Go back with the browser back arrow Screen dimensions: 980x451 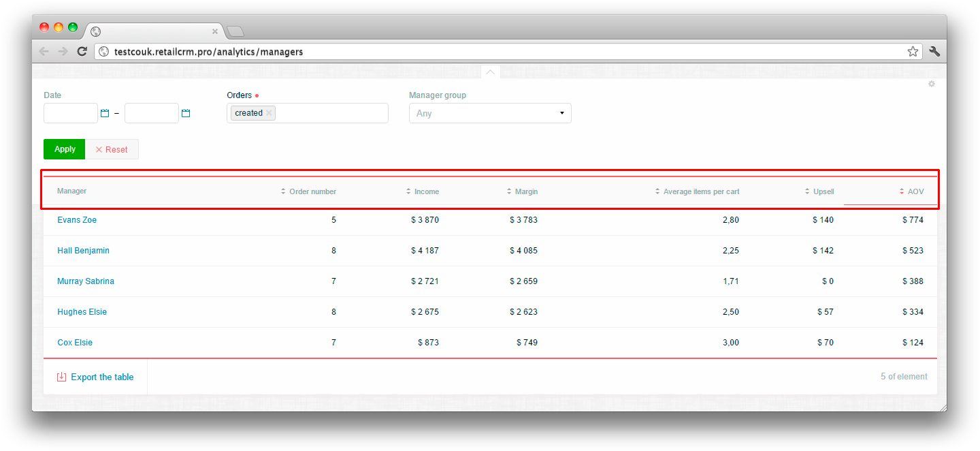pos(44,51)
